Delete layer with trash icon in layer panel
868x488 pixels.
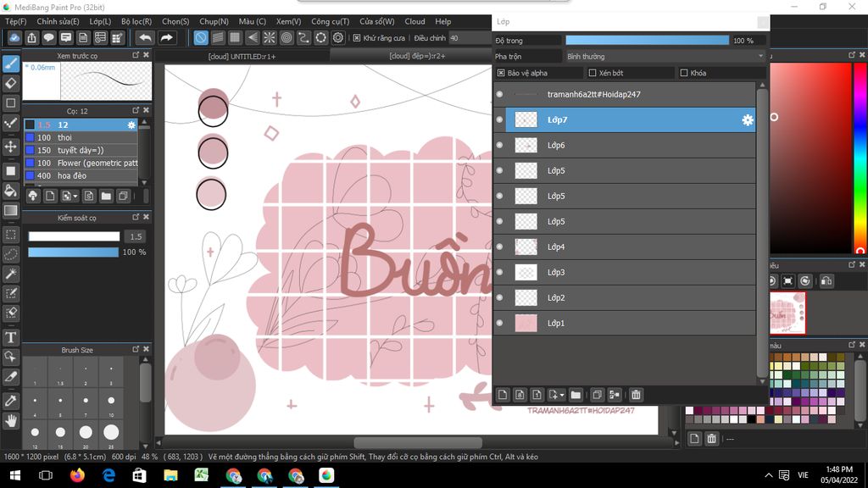tap(636, 395)
